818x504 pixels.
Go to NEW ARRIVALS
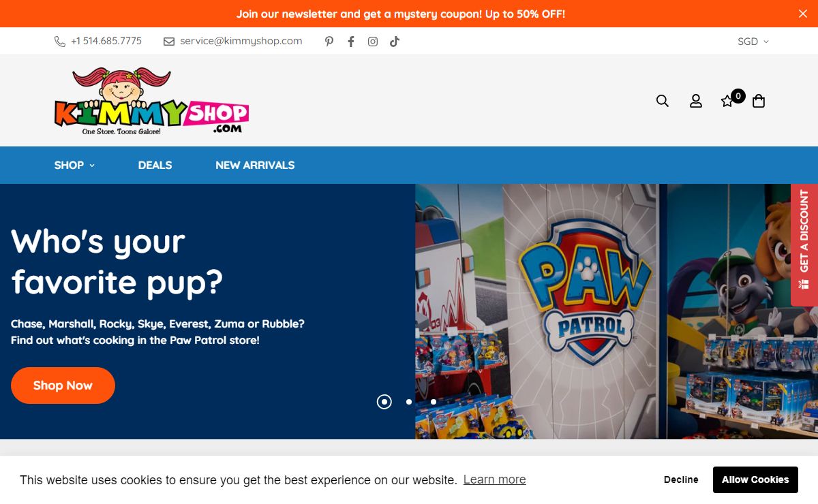[x=255, y=165]
